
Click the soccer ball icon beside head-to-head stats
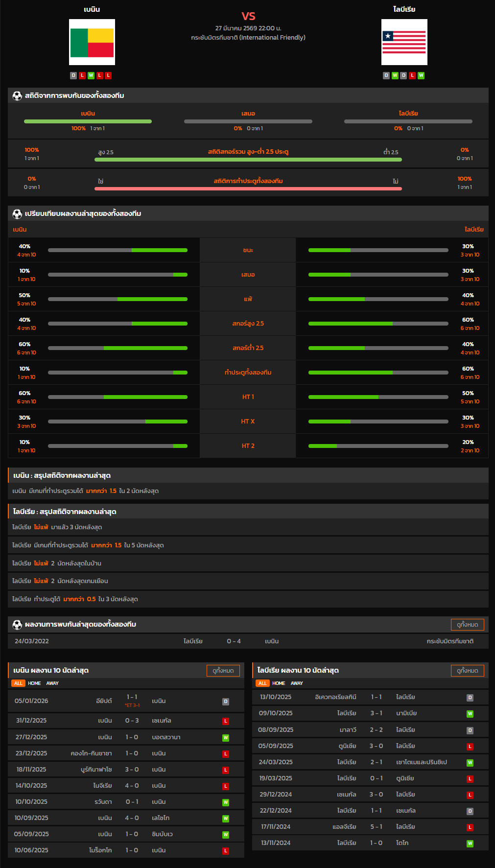coord(17,95)
